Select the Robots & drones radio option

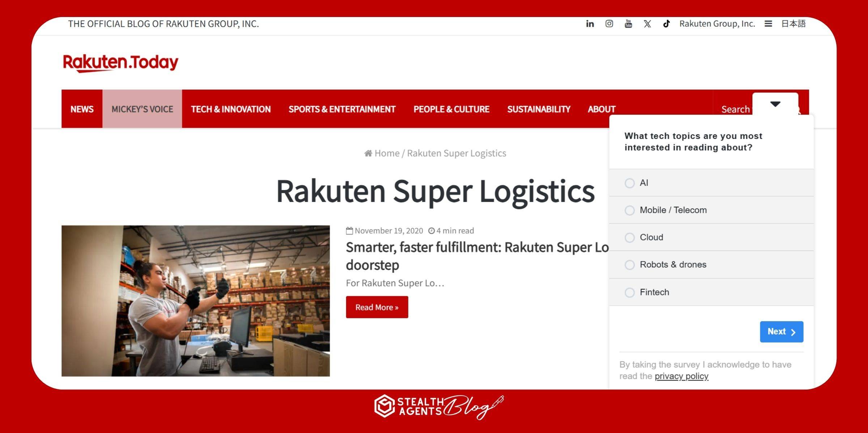(x=630, y=265)
